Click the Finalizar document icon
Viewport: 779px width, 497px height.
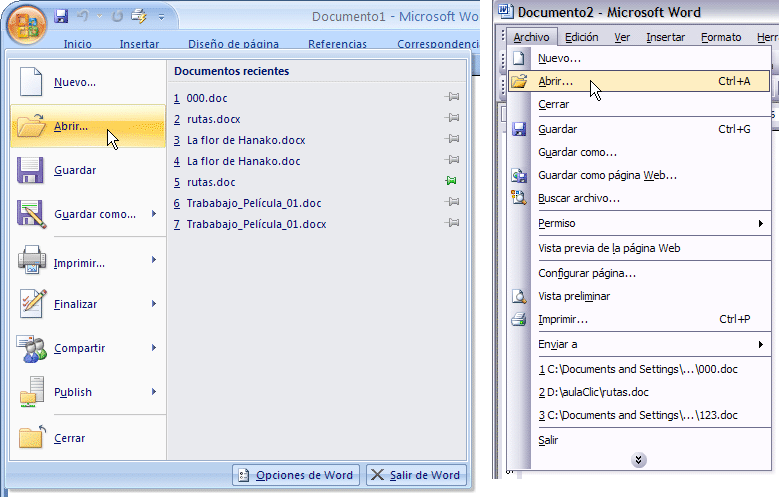pyautogui.click(x=31, y=304)
